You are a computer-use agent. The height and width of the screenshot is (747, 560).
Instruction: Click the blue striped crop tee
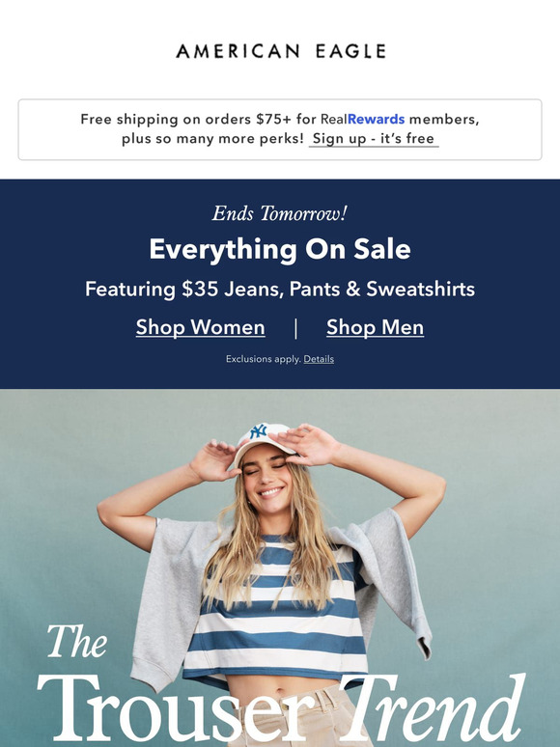coord(276,615)
